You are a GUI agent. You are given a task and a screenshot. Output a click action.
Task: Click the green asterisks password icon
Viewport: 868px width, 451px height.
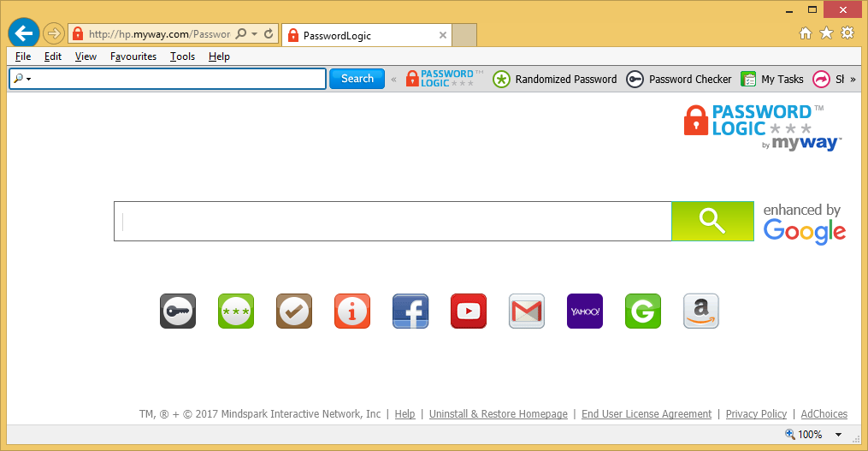pos(236,312)
